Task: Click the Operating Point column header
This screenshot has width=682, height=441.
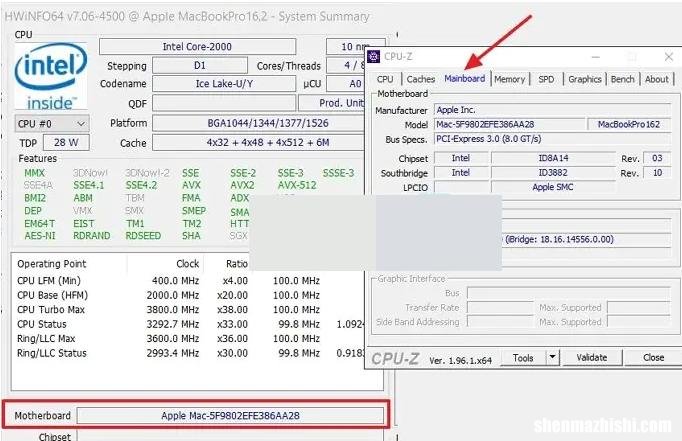Action: (x=52, y=264)
